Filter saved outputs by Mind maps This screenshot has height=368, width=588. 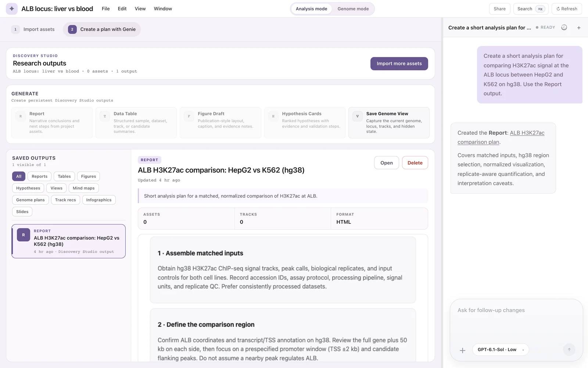click(x=84, y=188)
